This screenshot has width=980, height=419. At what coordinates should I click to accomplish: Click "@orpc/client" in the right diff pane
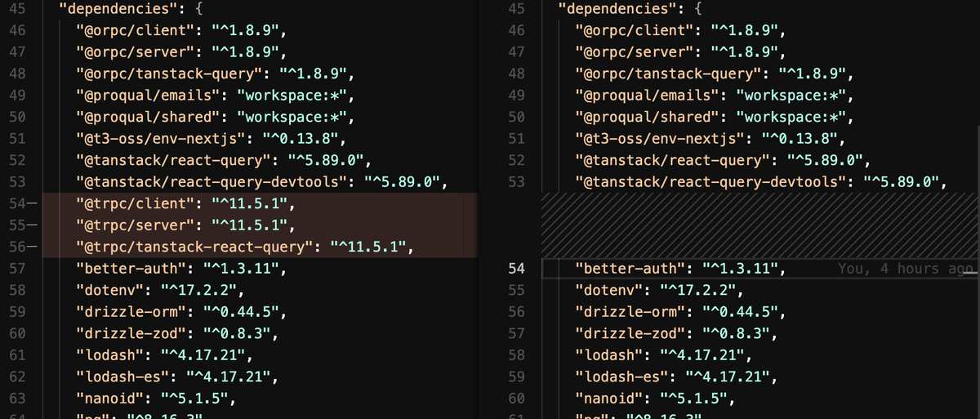click(x=636, y=32)
